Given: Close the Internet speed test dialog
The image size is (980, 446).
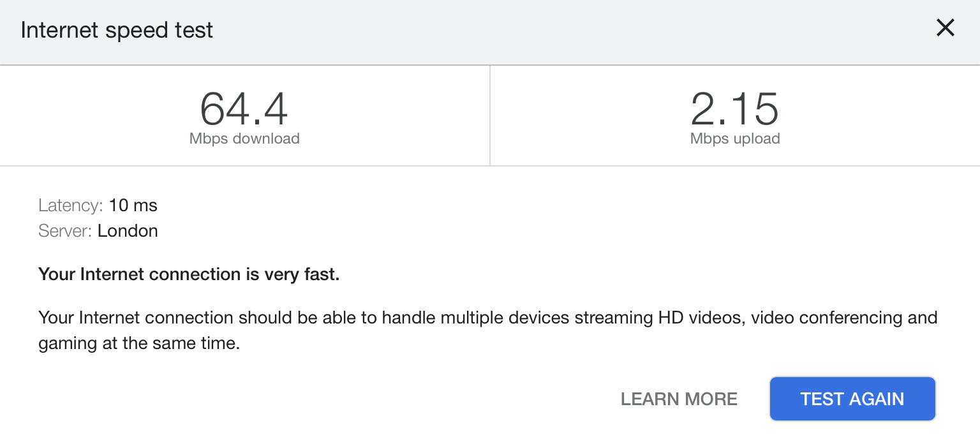Looking at the screenshot, I should (945, 28).
